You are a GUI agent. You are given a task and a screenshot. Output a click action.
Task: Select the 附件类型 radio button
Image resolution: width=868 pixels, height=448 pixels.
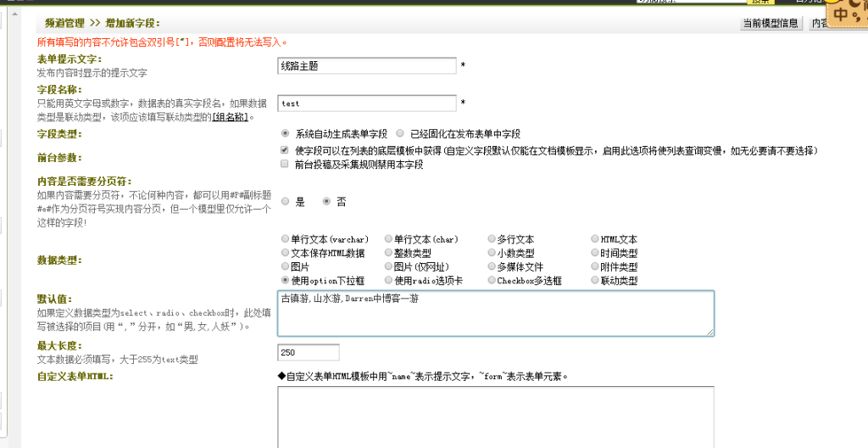coord(594,266)
